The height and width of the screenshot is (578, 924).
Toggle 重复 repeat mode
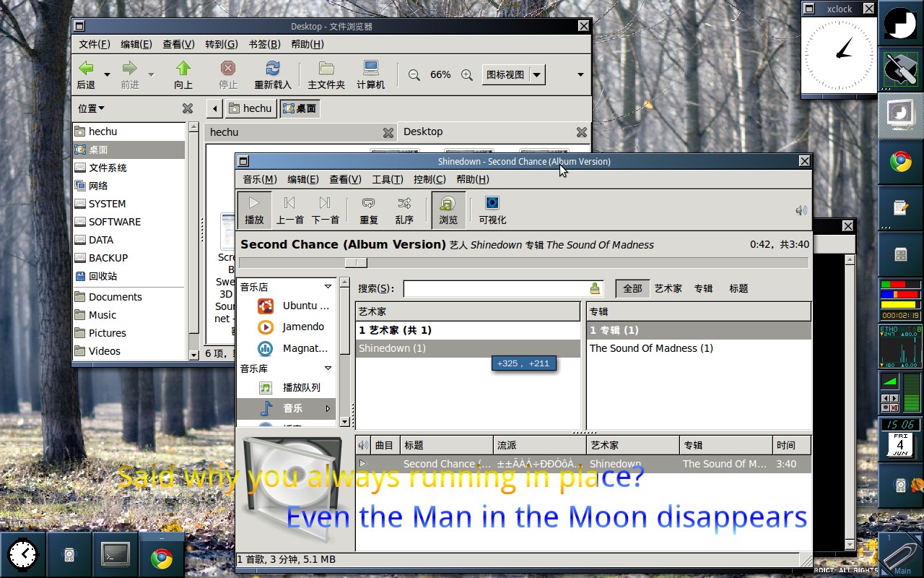click(369, 210)
